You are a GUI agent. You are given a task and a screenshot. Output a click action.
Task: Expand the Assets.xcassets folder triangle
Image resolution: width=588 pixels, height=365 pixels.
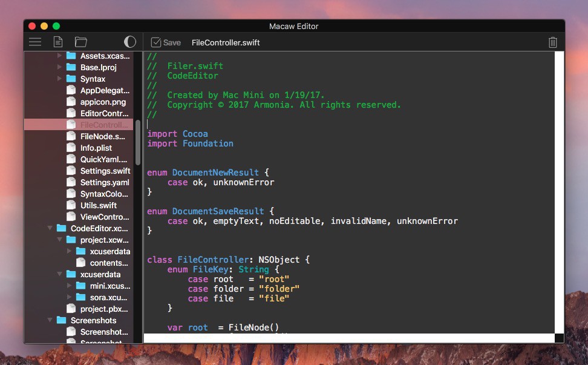[x=60, y=56]
